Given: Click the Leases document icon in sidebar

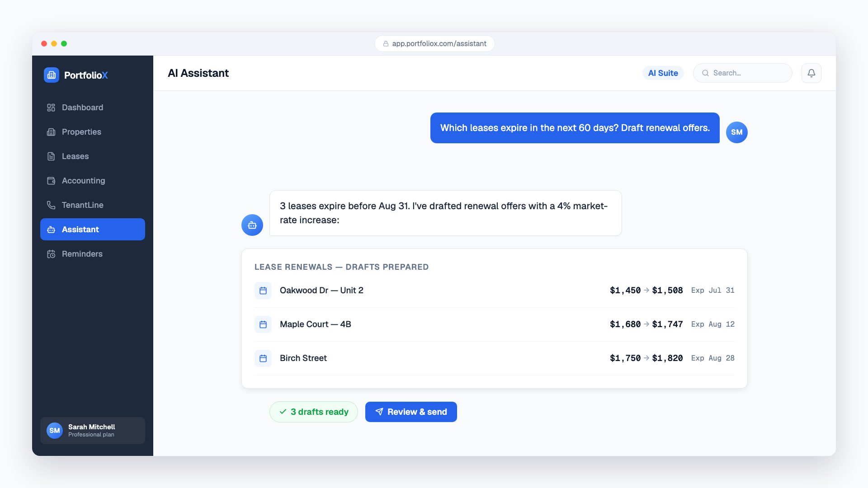Looking at the screenshot, I should pos(51,156).
